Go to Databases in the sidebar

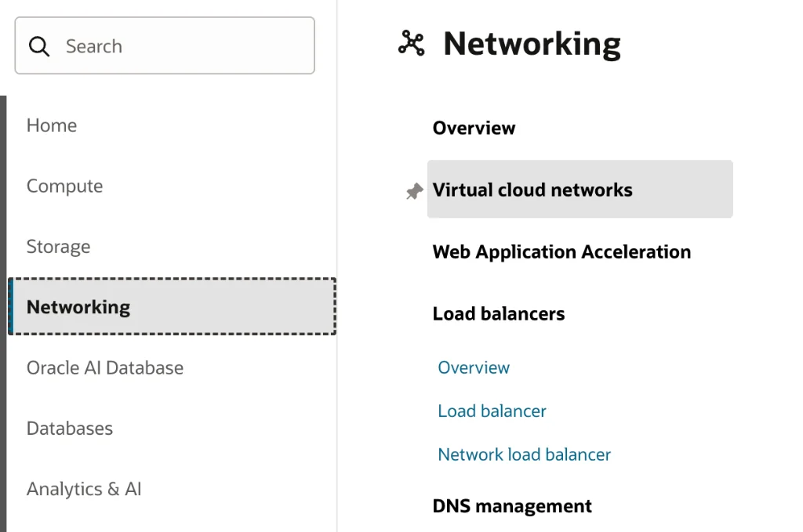69,428
